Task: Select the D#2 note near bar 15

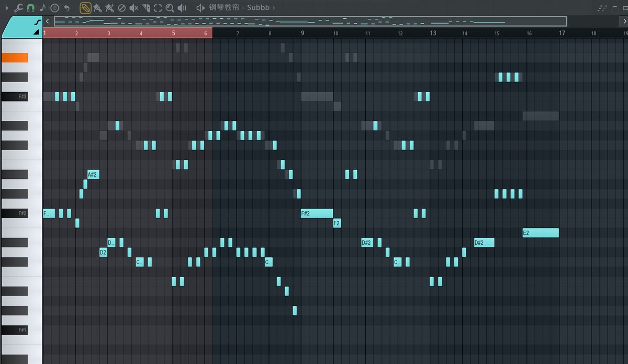Action: tap(484, 243)
